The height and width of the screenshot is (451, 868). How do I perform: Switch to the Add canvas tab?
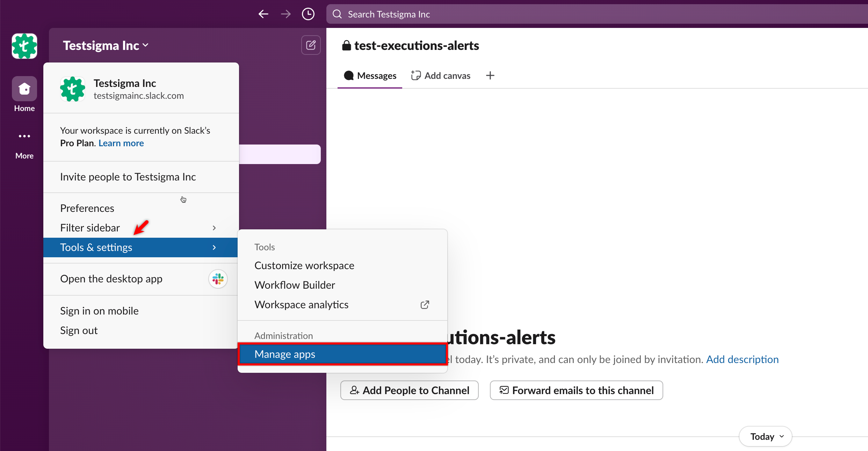pyautogui.click(x=441, y=75)
